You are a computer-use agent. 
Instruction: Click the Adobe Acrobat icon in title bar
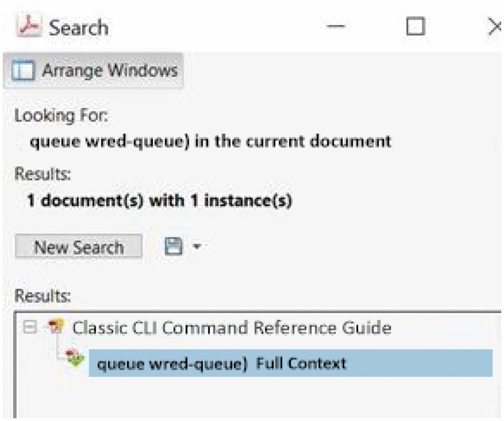pyautogui.click(x=30, y=28)
